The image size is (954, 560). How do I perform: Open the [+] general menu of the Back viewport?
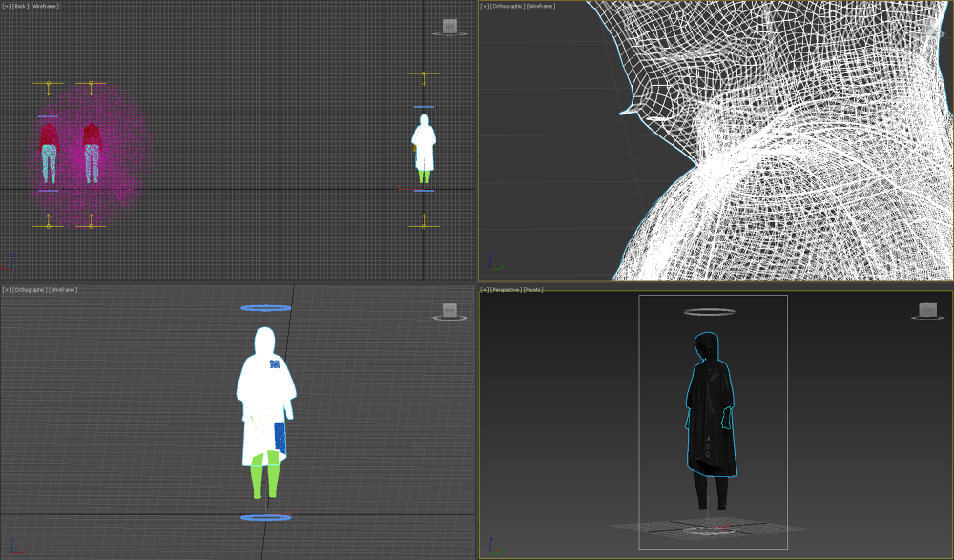[x=8, y=5]
